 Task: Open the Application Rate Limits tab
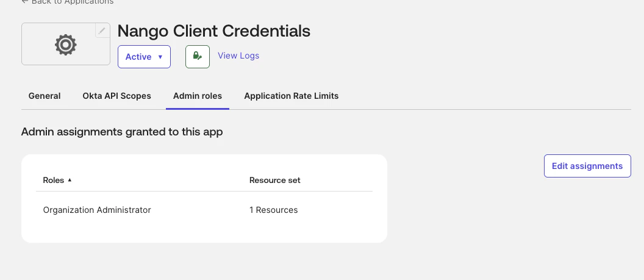(291, 96)
